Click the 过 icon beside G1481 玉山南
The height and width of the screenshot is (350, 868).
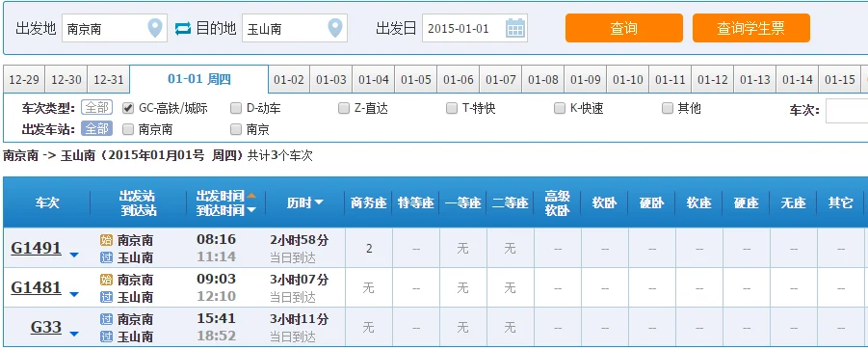106,297
